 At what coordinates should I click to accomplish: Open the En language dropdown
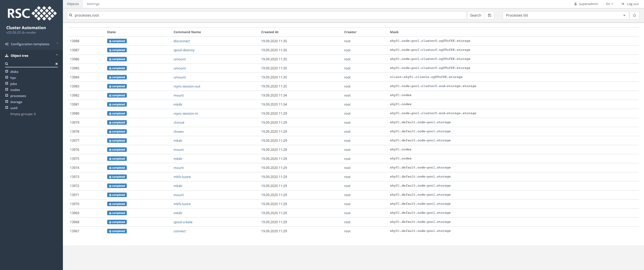(609, 4)
